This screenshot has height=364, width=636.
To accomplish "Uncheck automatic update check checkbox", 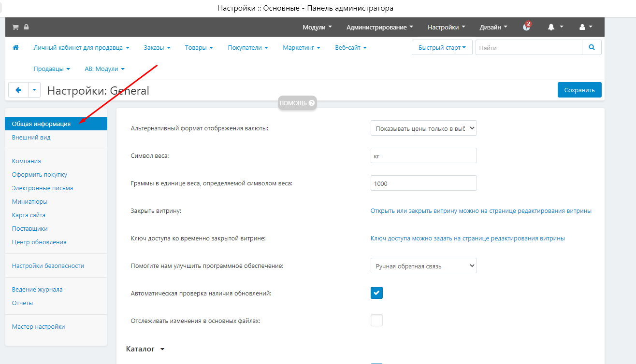I will tap(376, 293).
